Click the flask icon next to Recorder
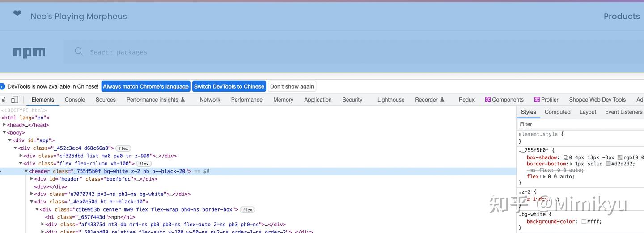 click(x=442, y=99)
